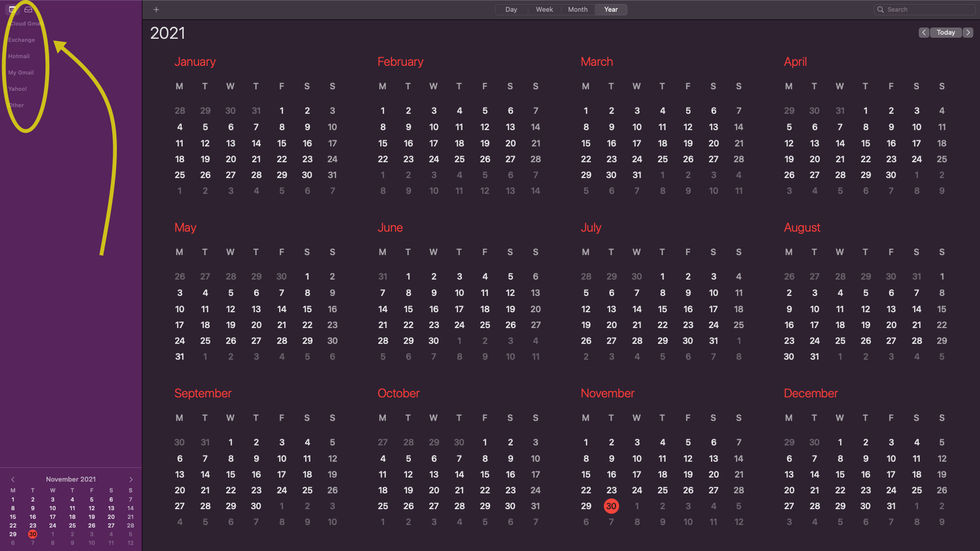
Task: Select highlighted November 30 in year grid
Action: [x=611, y=506]
